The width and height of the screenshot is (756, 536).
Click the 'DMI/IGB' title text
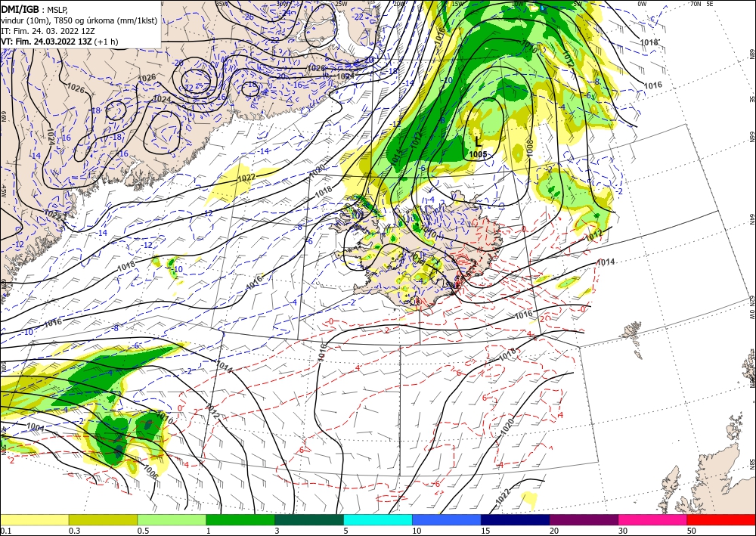click(x=20, y=9)
